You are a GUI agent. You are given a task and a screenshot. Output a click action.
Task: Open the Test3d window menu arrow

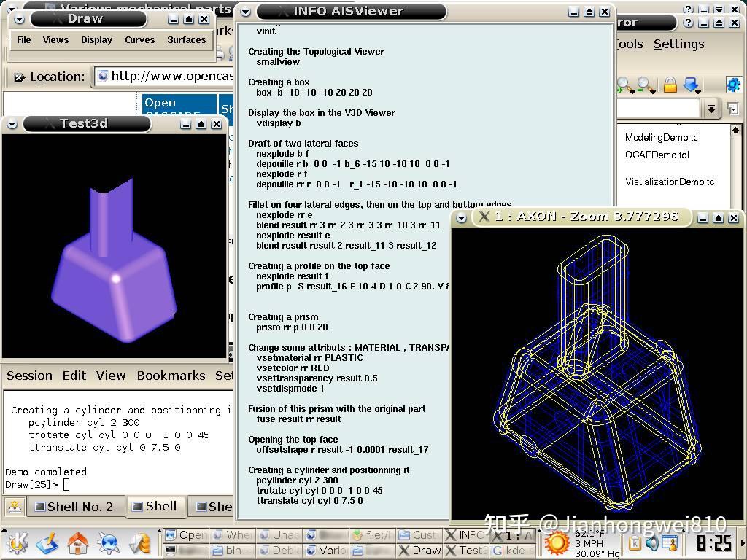click(x=10, y=123)
